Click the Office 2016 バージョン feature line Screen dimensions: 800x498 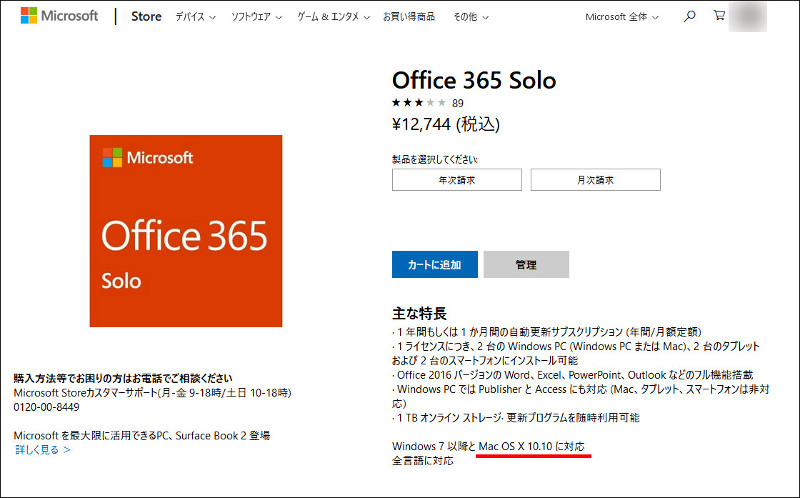click(572, 375)
